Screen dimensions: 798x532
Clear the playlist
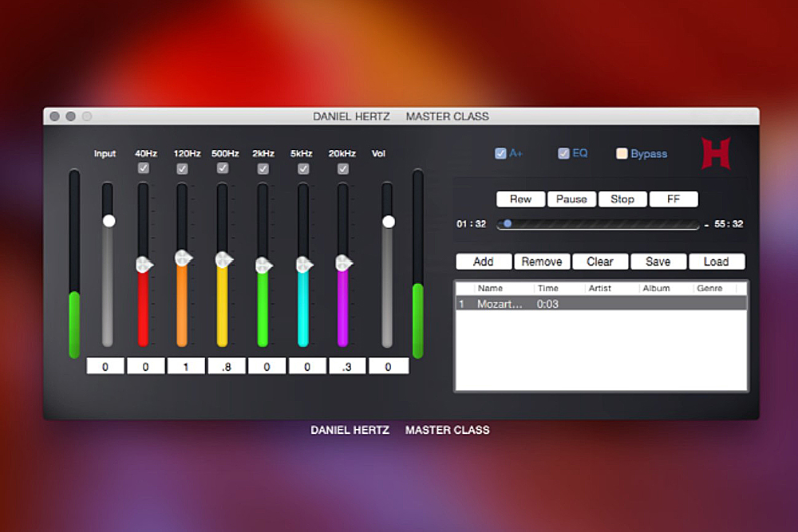point(600,262)
